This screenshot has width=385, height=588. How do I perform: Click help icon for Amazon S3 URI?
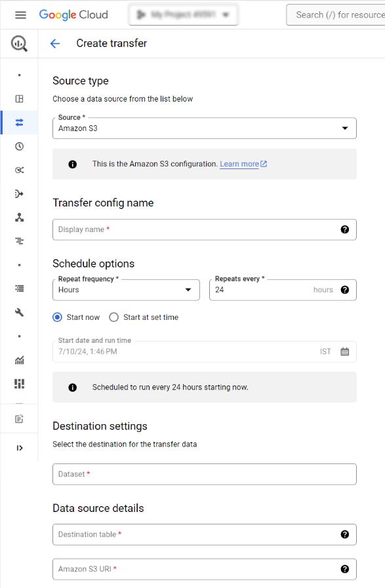click(x=345, y=569)
